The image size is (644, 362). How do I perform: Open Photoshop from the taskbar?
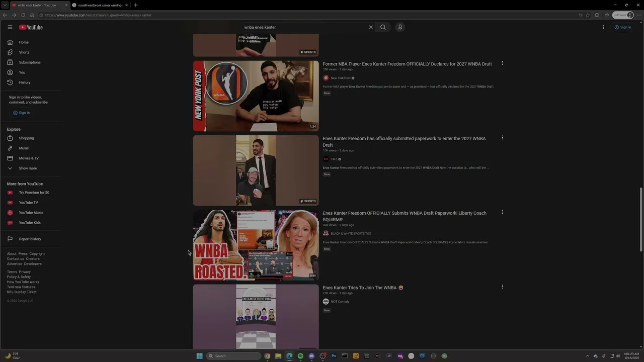tap(334, 356)
